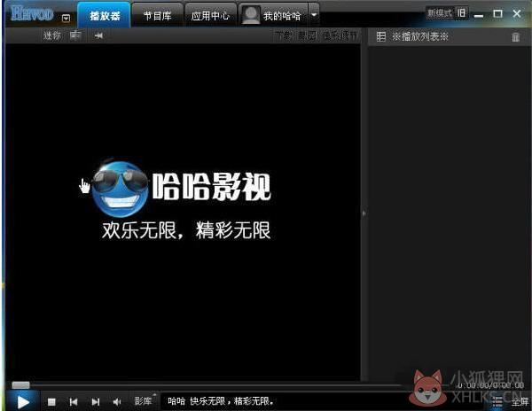This screenshot has height=411, width=532.
Task: Switch to the 播放器 tab
Action: (105, 16)
